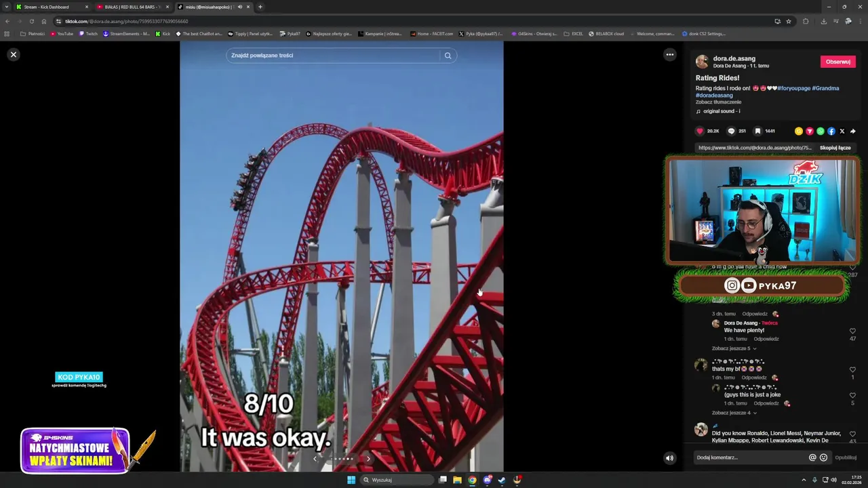The width and height of the screenshot is (868, 488).
Task: Open the emoji picker in comment box
Action: (x=823, y=457)
